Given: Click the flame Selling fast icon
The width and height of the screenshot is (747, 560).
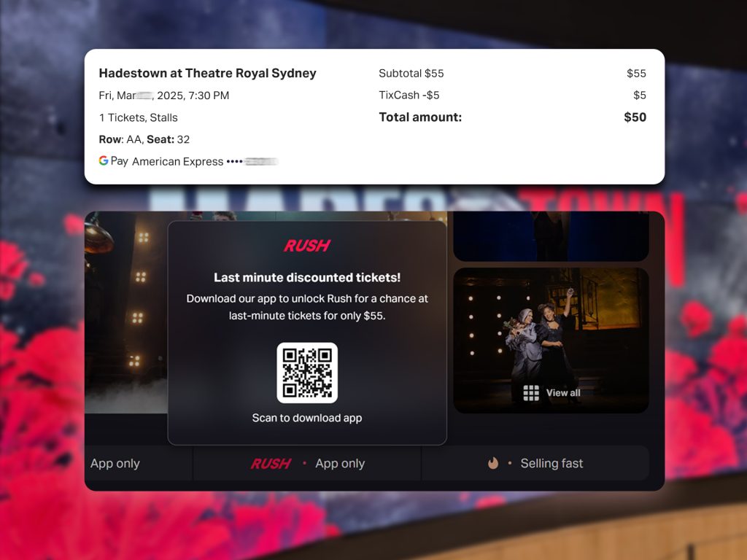Looking at the screenshot, I should click(x=493, y=463).
